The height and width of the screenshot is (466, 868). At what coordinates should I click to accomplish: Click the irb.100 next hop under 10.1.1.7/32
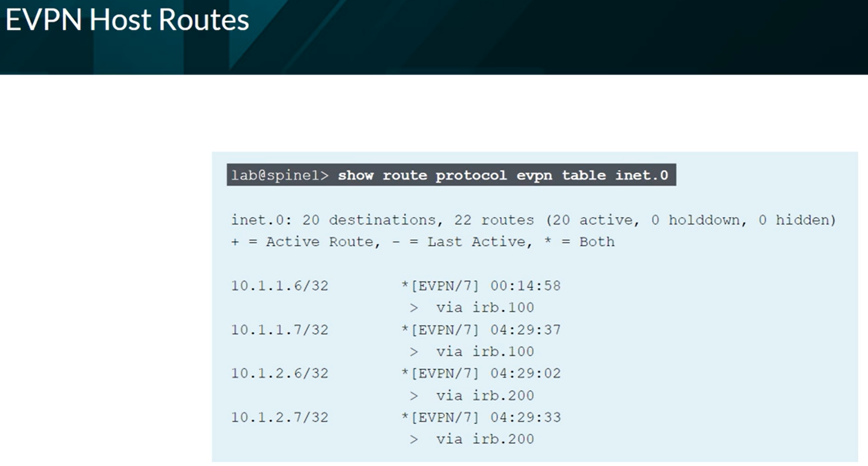click(x=503, y=351)
